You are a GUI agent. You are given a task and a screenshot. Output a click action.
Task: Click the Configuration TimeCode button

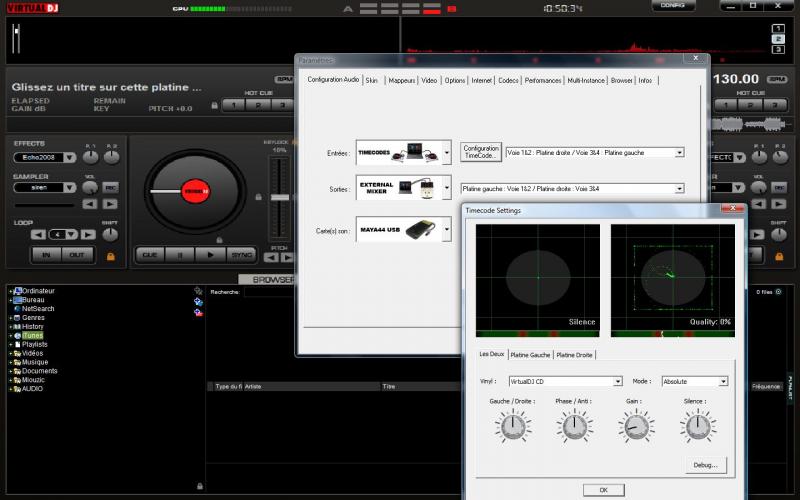click(x=481, y=152)
